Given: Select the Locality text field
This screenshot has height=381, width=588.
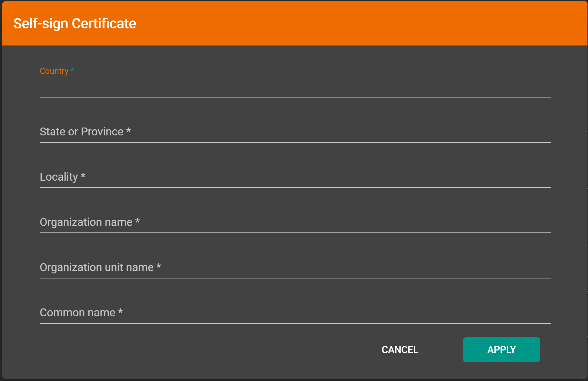Looking at the screenshot, I should (x=295, y=177).
